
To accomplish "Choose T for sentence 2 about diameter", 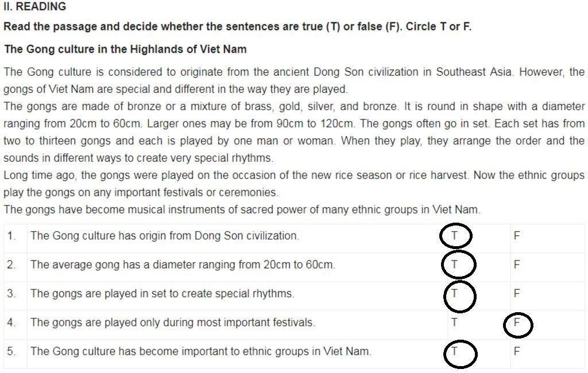I will pyautogui.click(x=454, y=265).
